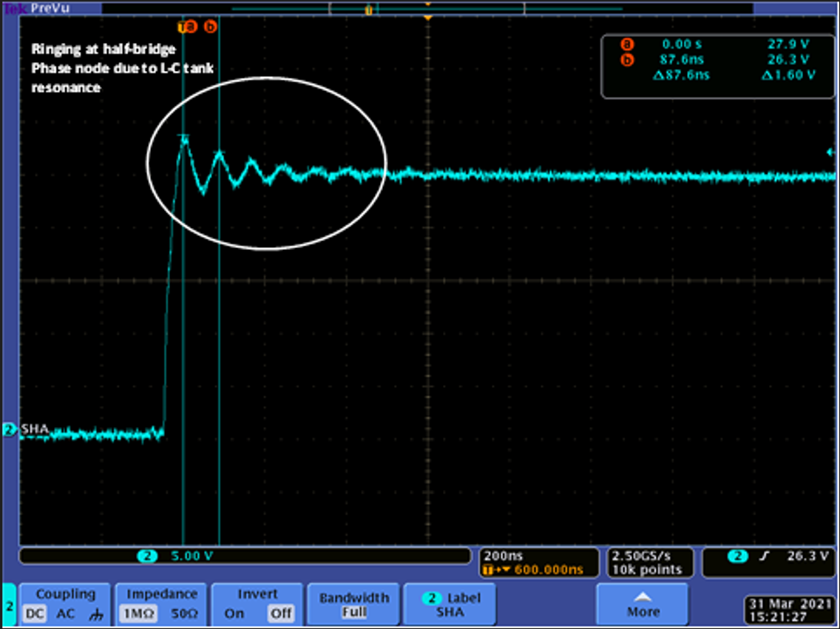Set coupling to AC

(66, 613)
